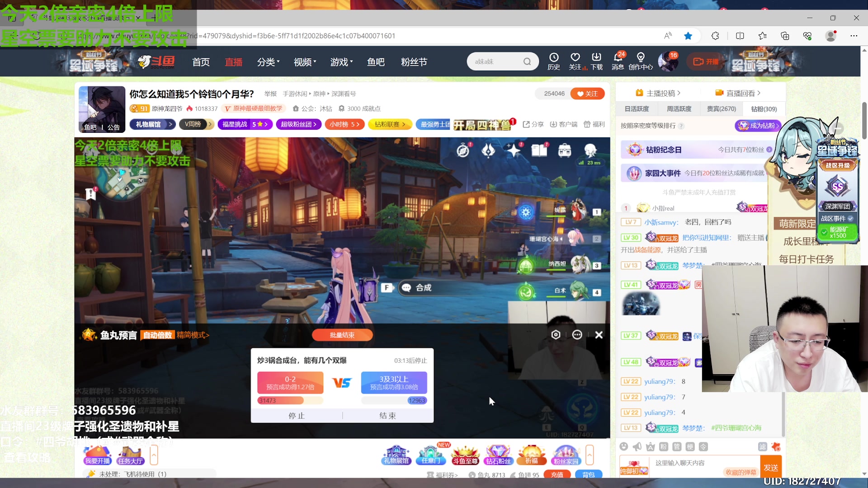Expand the 礼物展馆 pill under the title

click(152, 124)
